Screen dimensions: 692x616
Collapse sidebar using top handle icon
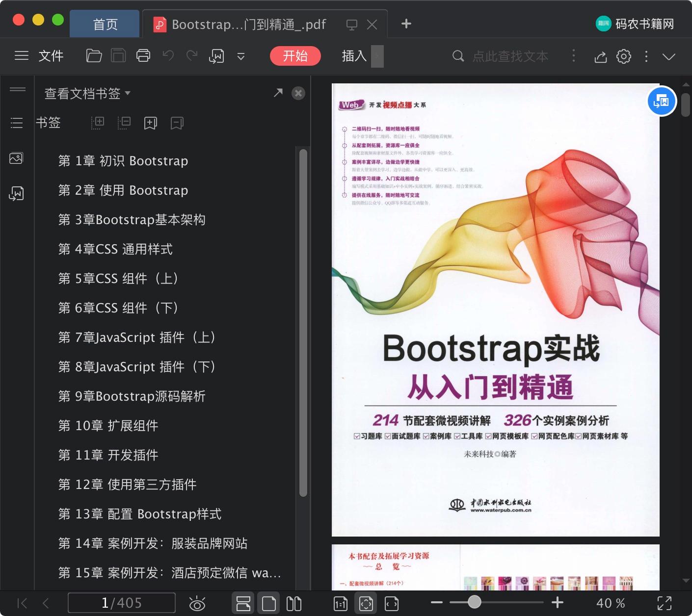(x=18, y=89)
